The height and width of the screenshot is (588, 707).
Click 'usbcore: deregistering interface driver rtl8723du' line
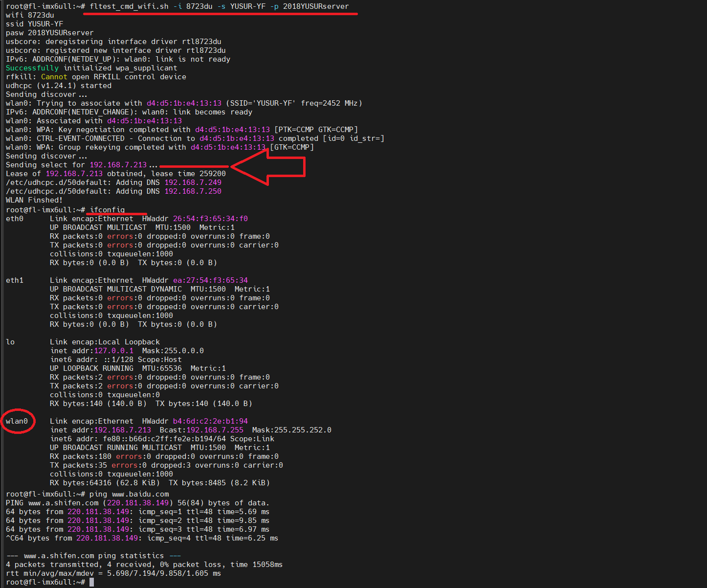click(113, 42)
